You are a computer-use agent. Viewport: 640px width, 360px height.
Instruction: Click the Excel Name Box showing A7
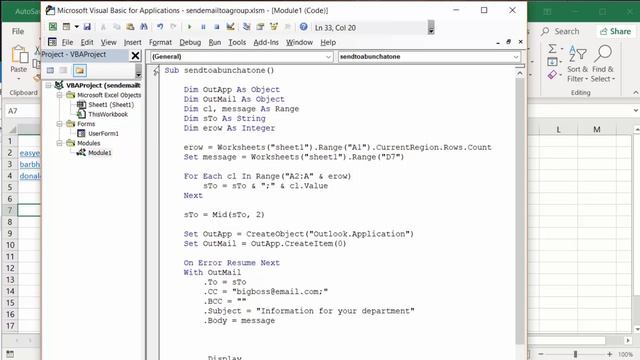pos(23,111)
